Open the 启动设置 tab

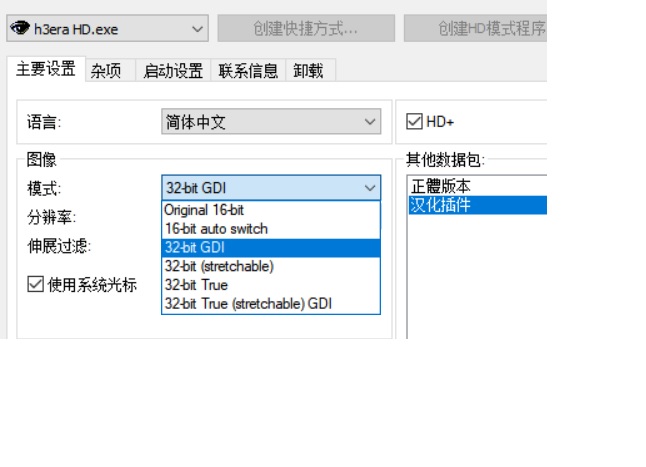click(173, 70)
